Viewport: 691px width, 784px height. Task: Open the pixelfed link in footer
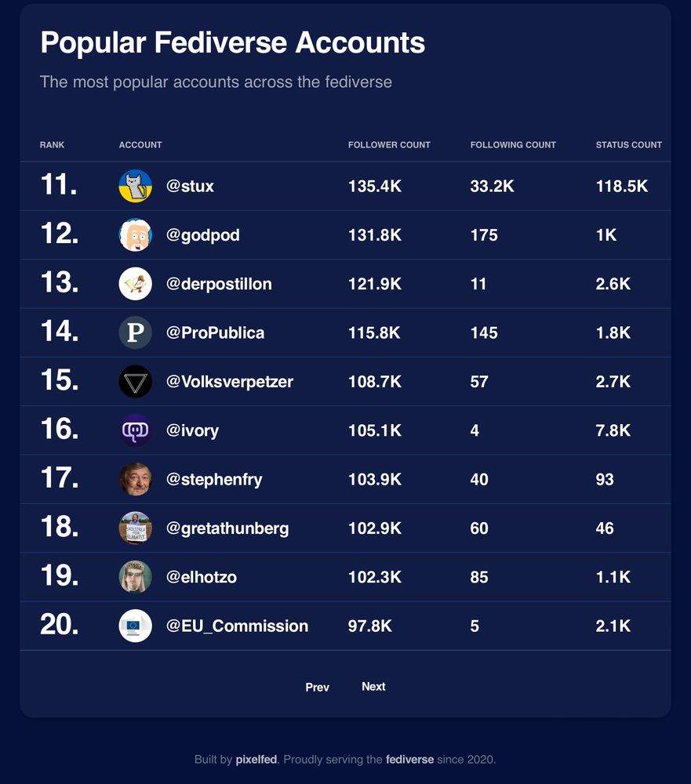[x=256, y=759]
